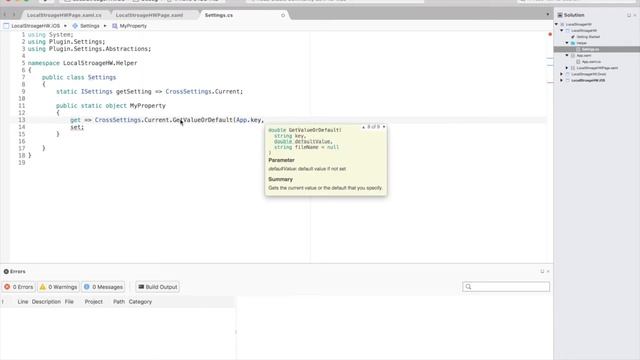The height and width of the screenshot is (360, 640).
Task: Sort errors by Line column
Action: tap(23, 302)
